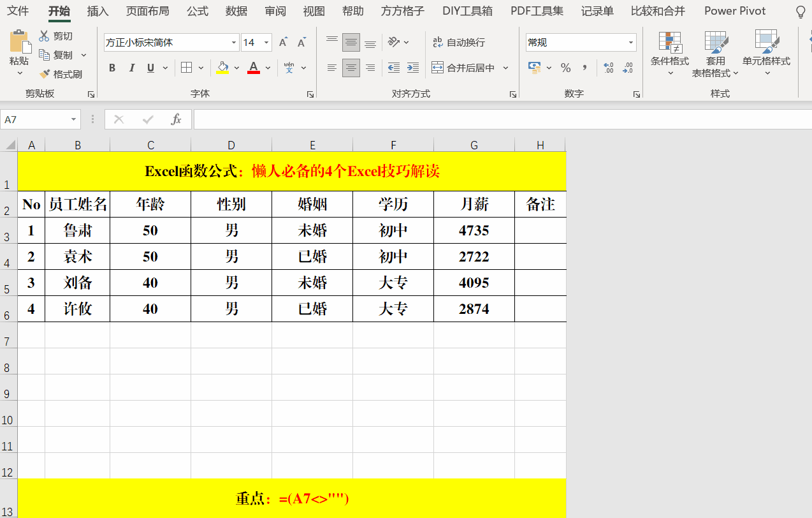The height and width of the screenshot is (518, 812).
Task: Toggle Bold formatting
Action: (112, 68)
